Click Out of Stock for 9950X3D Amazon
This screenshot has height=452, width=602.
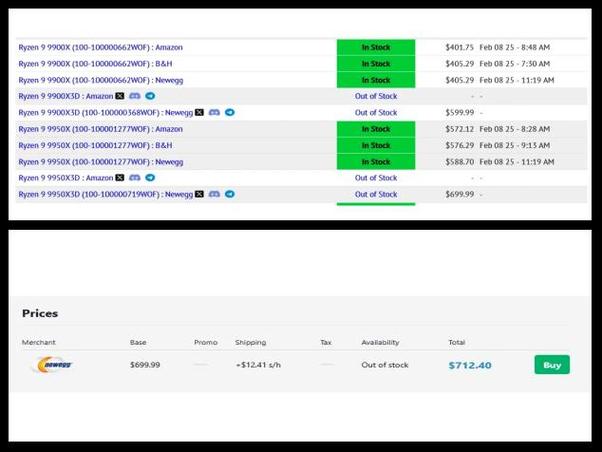point(376,178)
